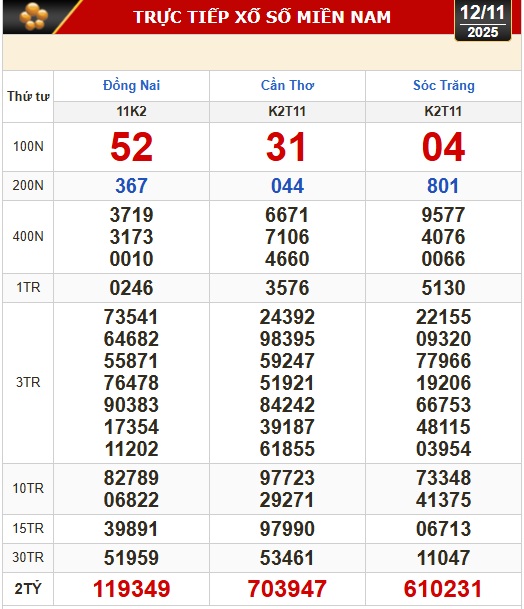This screenshot has width=524, height=609.
Task: Select Đồng Nai 100N result 52
Action: tap(131, 147)
